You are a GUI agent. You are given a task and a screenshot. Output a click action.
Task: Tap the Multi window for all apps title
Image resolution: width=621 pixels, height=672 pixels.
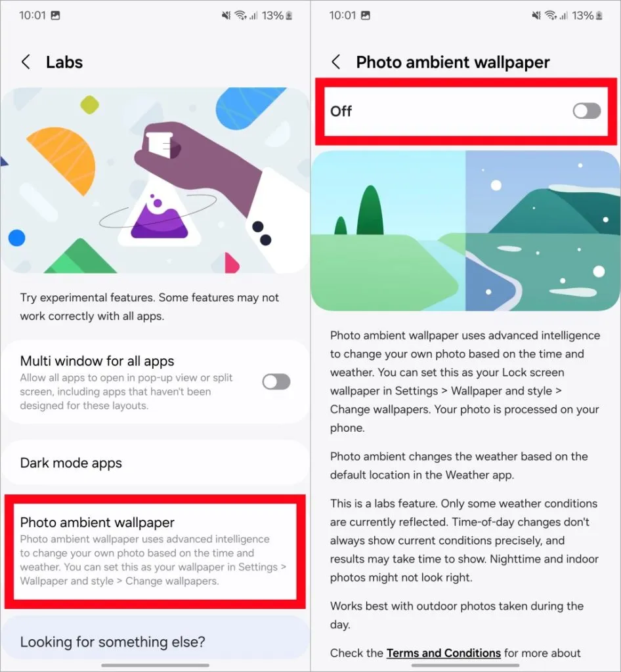[x=97, y=361]
